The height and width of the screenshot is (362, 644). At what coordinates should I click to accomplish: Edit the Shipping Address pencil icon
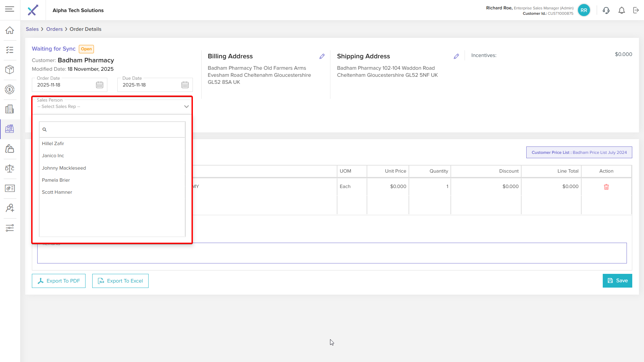coord(456,56)
